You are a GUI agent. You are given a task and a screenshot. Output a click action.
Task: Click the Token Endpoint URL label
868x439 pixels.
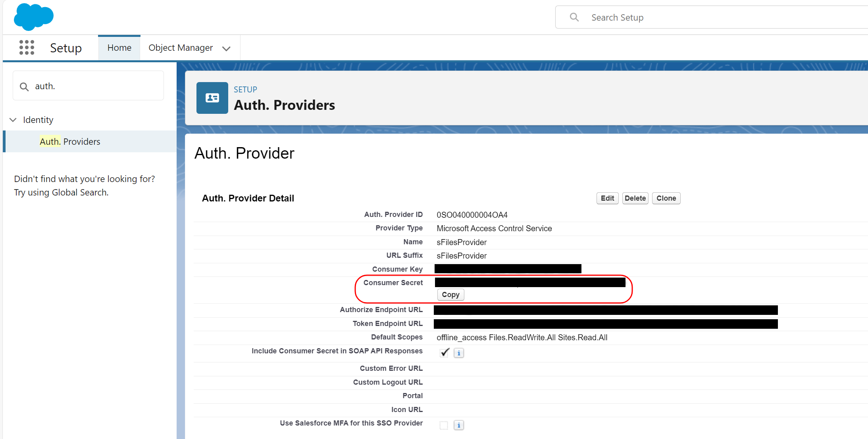(x=388, y=324)
